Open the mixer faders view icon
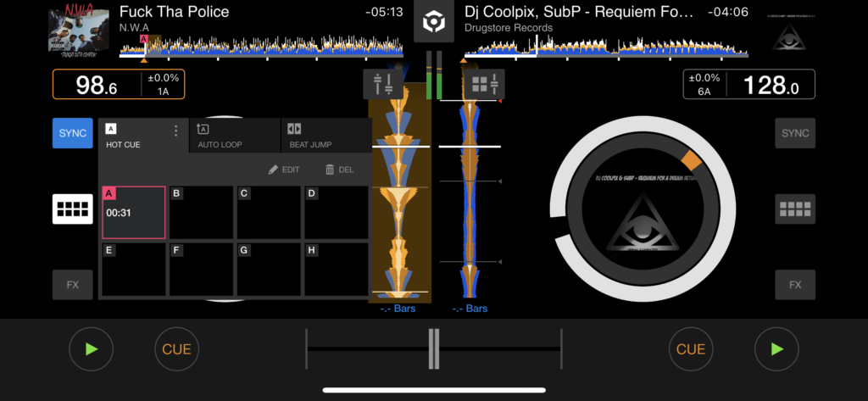The image size is (868, 401). tap(383, 84)
